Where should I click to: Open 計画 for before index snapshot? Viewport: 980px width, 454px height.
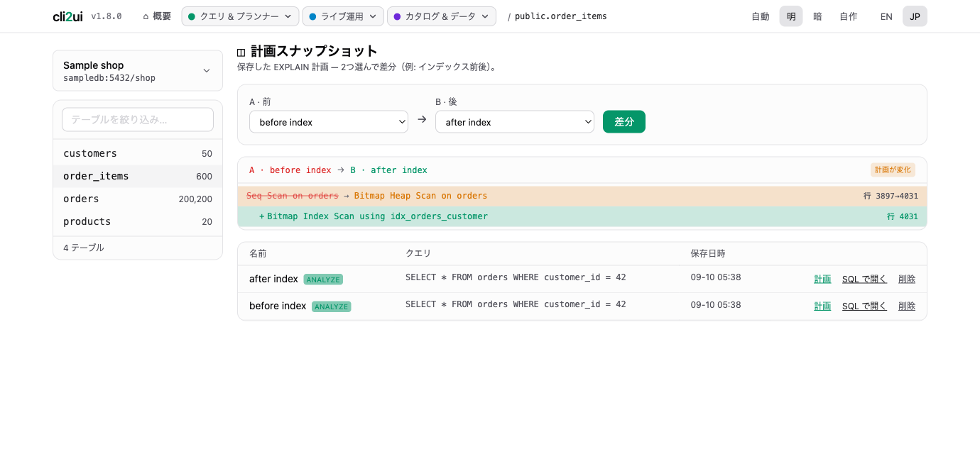822,306
